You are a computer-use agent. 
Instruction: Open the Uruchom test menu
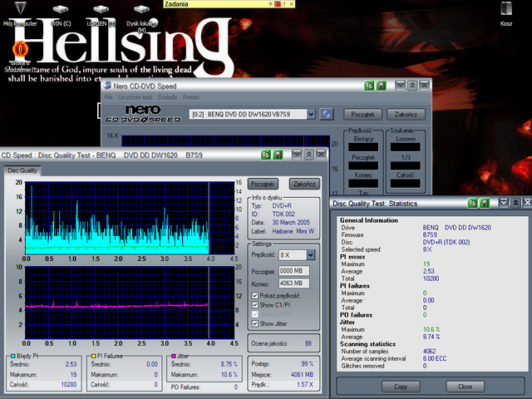coord(135,97)
